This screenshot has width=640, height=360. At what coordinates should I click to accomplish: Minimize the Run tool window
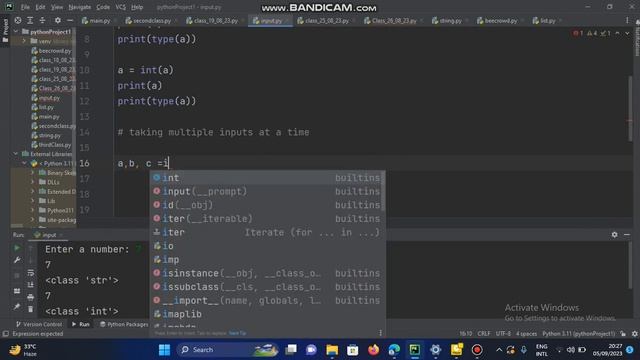[627, 235]
